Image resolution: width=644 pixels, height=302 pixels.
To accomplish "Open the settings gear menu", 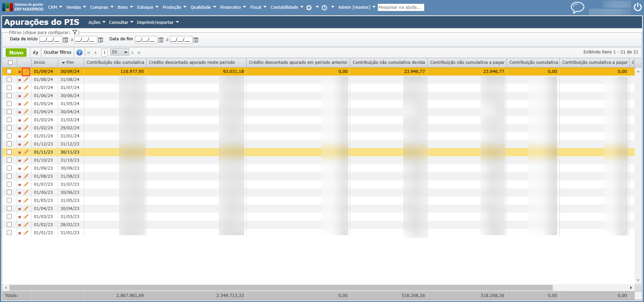I will [x=309, y=7].
